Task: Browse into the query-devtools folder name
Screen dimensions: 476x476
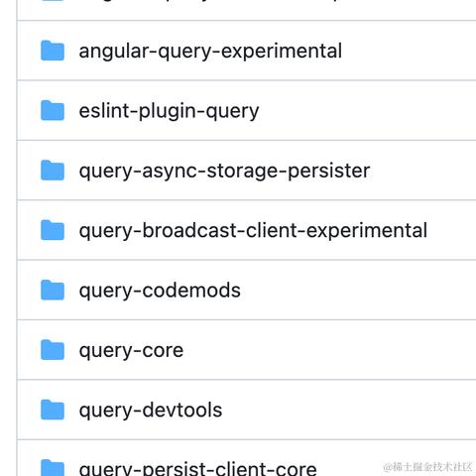Action: (x=151, y=411)
